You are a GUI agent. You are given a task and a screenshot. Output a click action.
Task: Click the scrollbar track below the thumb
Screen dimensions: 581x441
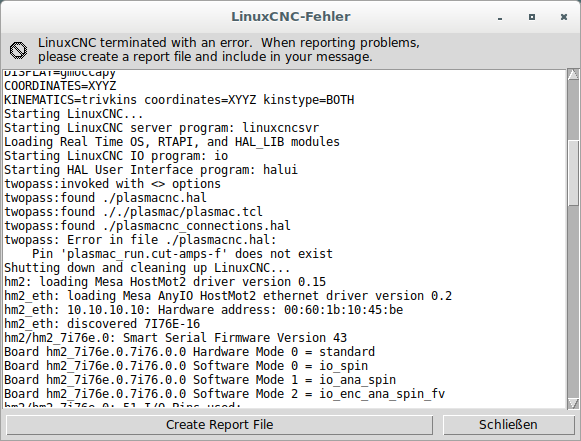pyautogui.click(x=573, y=301)
